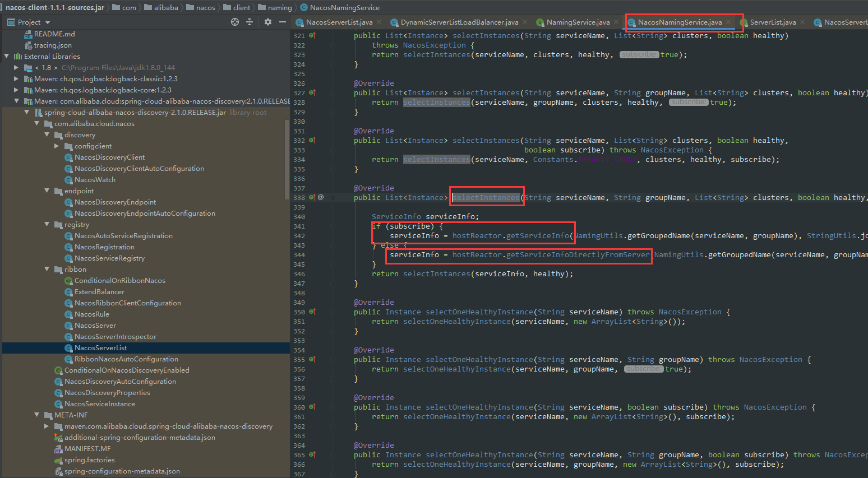This screenshot has width=868, height=478.
Task: Click override gutter icon at line 327
Action: [x=312, y=92]
